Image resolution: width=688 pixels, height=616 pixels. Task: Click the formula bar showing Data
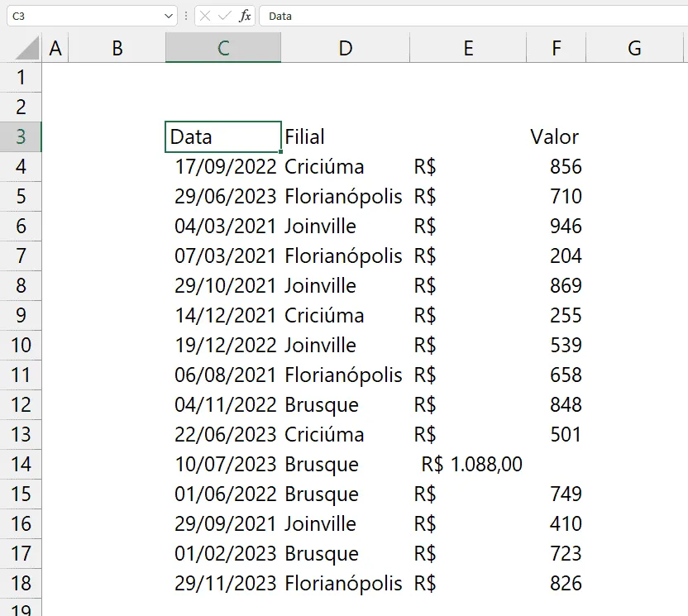click(474, 17)
